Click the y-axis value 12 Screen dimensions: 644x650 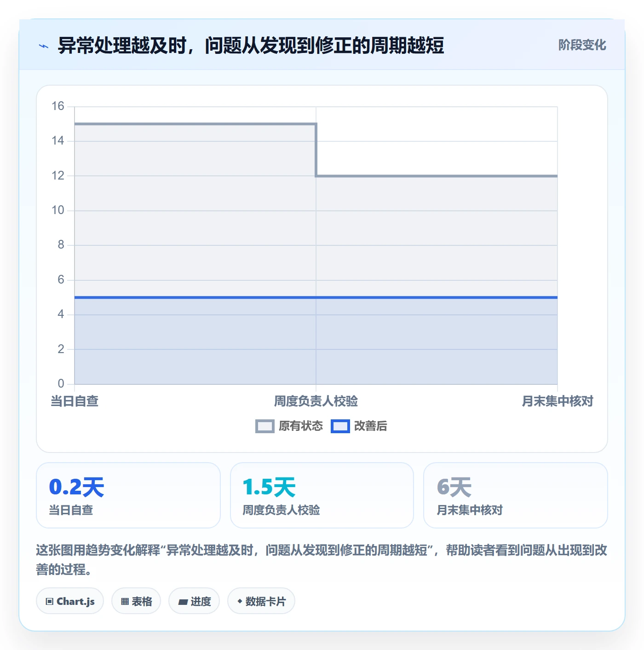click(x=58, y=176)
